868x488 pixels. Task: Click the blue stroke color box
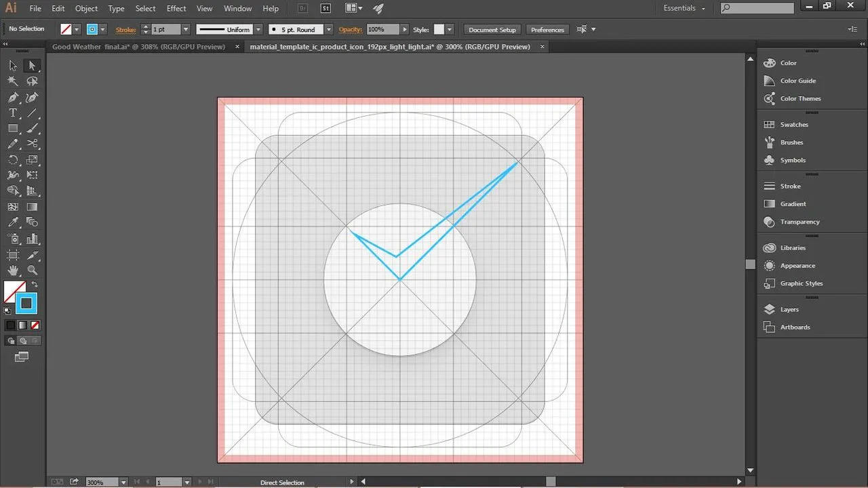26,304
